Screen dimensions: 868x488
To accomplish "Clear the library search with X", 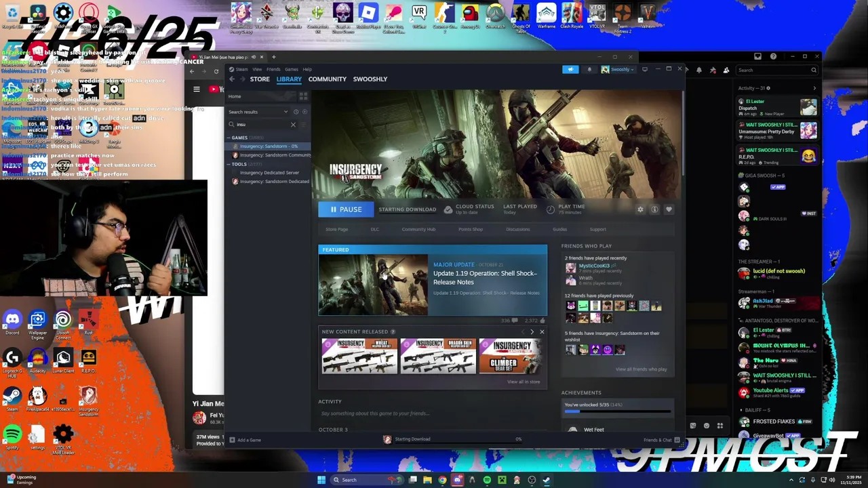I will click(x=293, y=125).
